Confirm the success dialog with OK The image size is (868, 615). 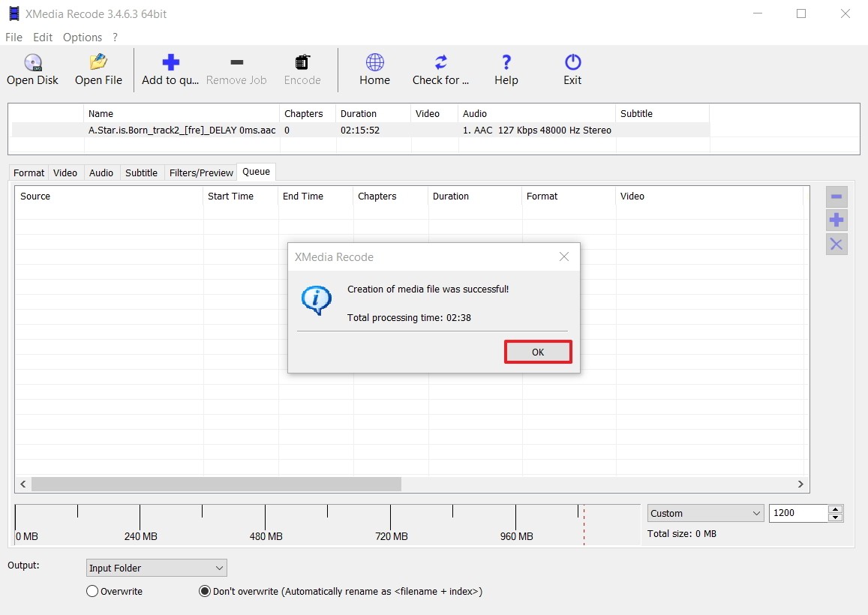coord(538,351)
